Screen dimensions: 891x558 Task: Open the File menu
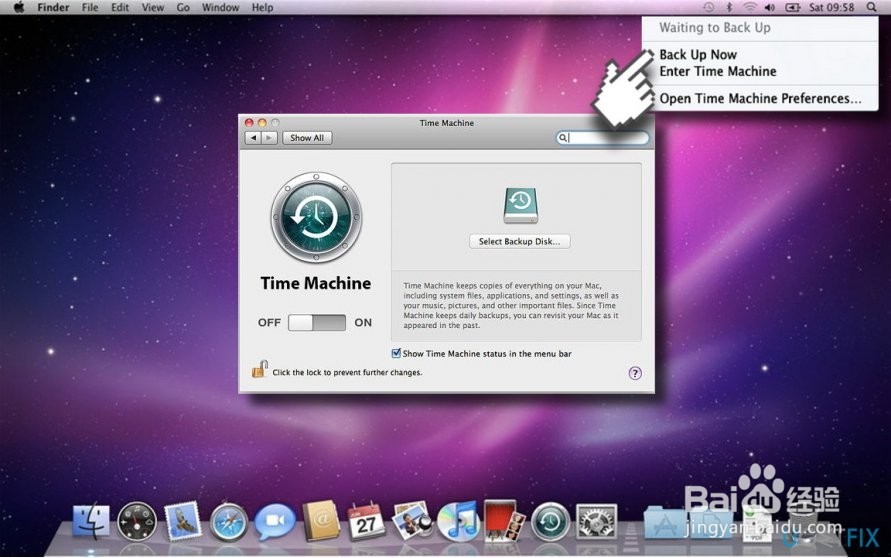point(90,7)
